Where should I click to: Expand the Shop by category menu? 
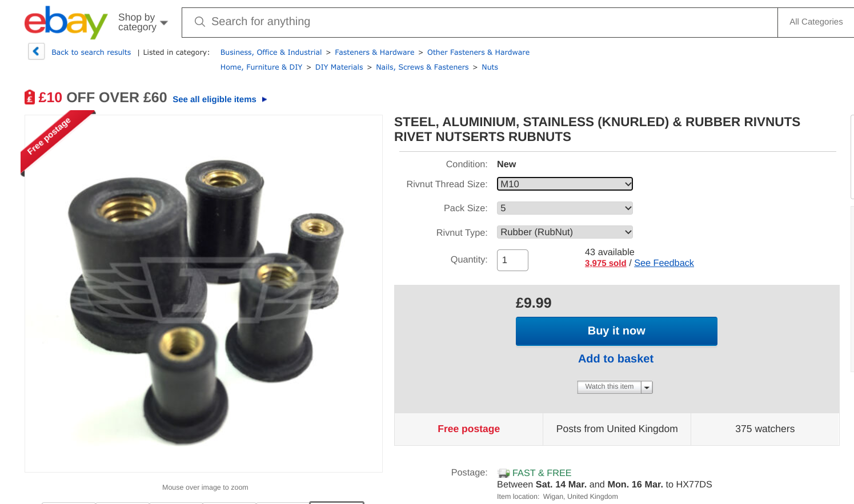tap(143, 22)
